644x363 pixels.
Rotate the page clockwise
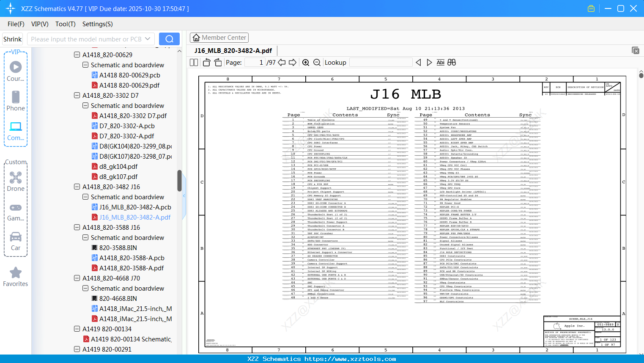point(218,63)
